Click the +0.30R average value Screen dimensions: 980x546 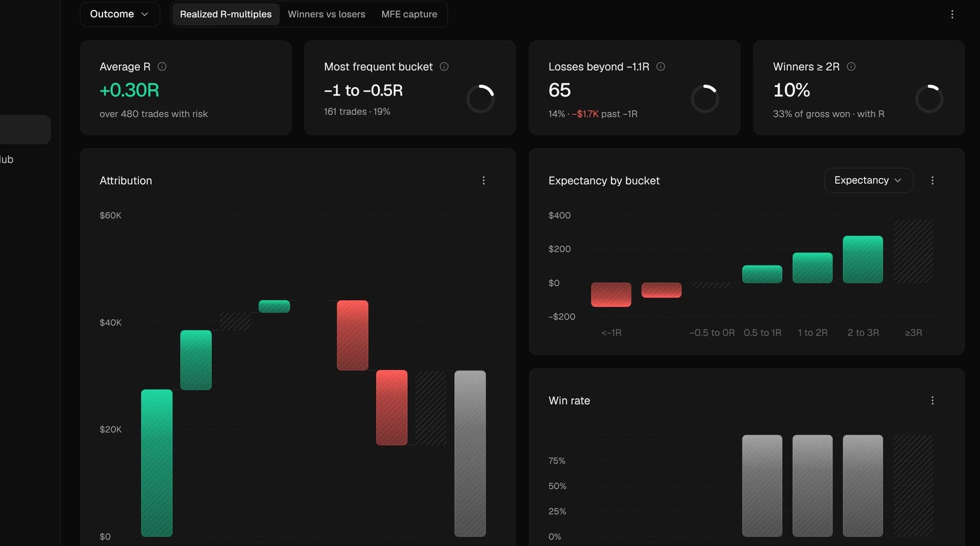point(129,90)
